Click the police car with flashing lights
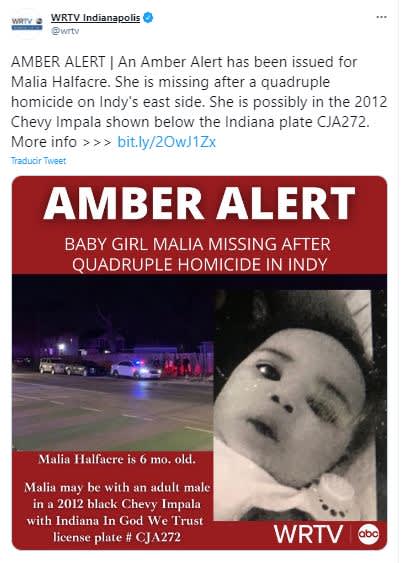 tap(136, 370)
